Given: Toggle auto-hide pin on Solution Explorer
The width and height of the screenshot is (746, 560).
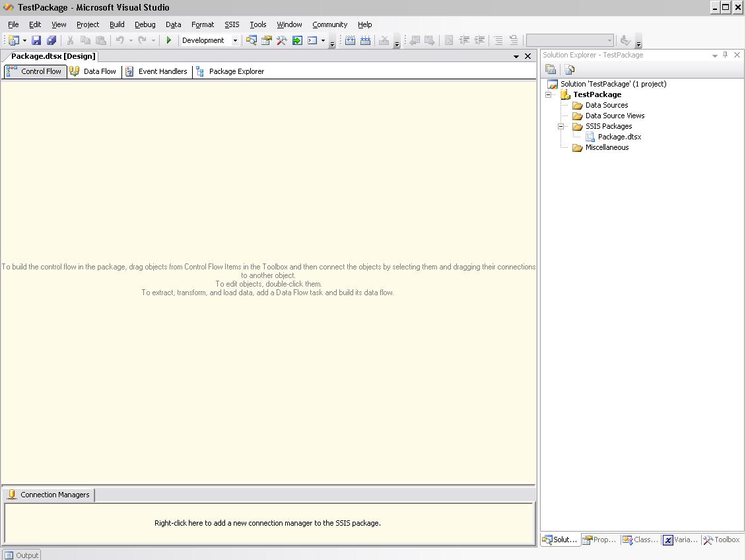Looking at the screenshot, I should click(x=725, y=55).
